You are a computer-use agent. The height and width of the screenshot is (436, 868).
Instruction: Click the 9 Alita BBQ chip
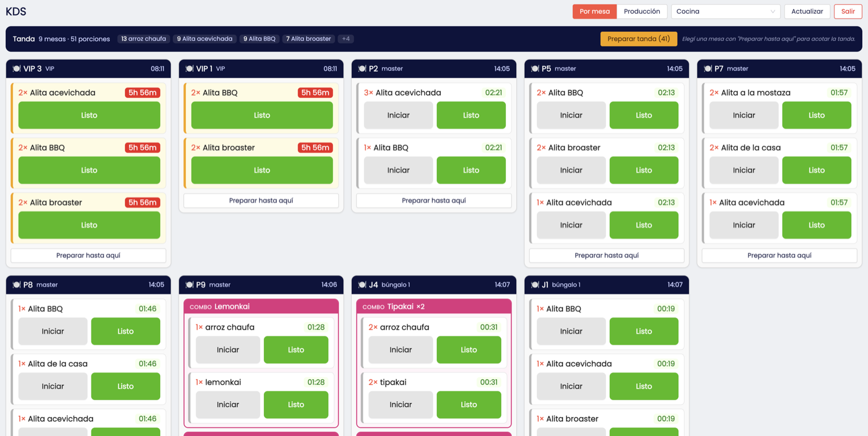click(x=259, y=39)
